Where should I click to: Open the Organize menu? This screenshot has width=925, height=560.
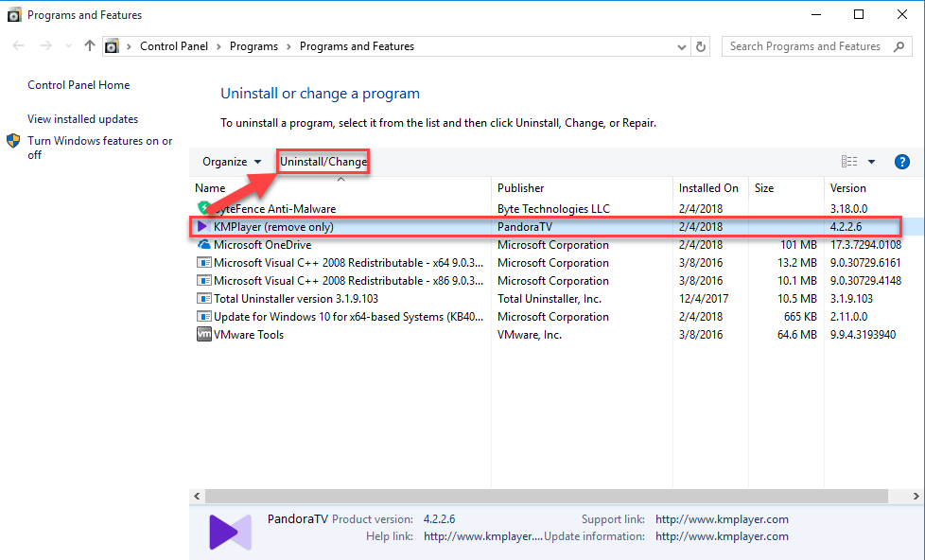pos(232,162)
